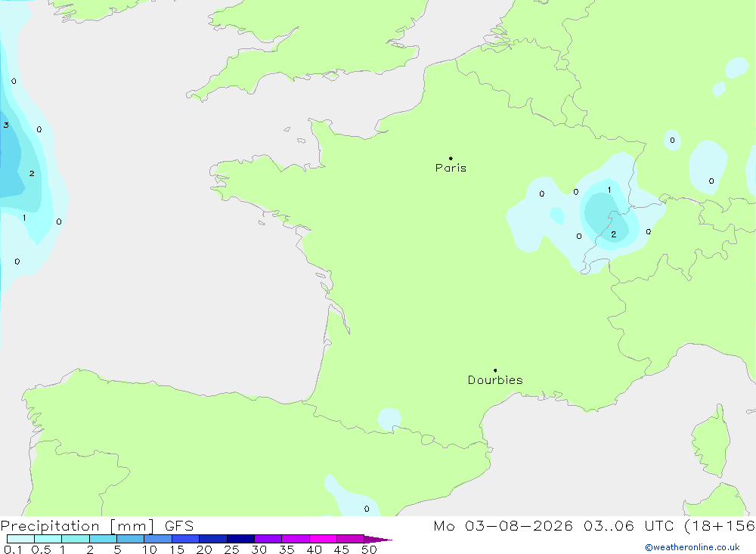The image size is (756, 554).
Task: Click the small rain patch over the Pyrenees
Action: [x=389, y=419]
